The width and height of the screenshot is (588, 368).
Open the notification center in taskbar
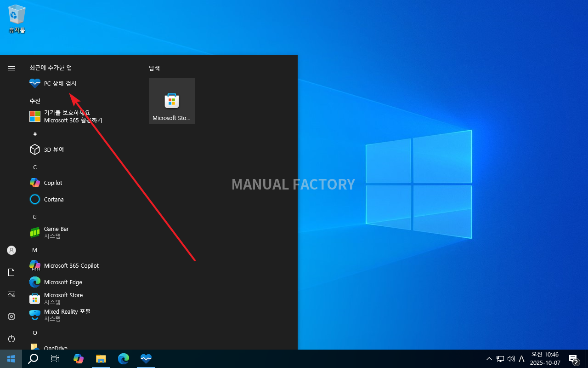click(573, 359)
